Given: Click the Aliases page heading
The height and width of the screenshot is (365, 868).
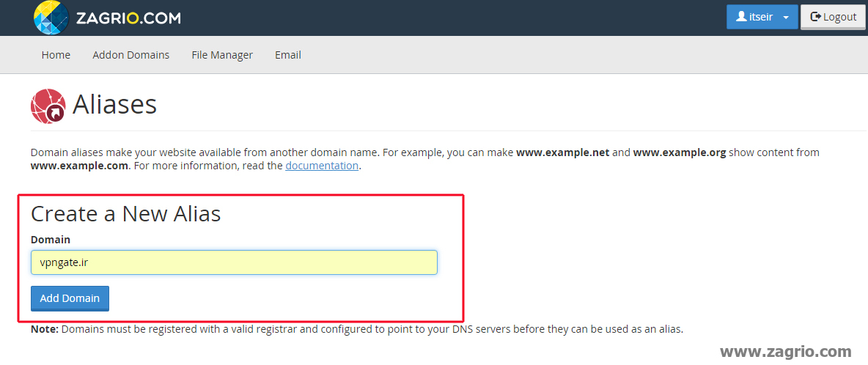Looking at the screenshot, I should pyautogui.click(x=115, y=105).
